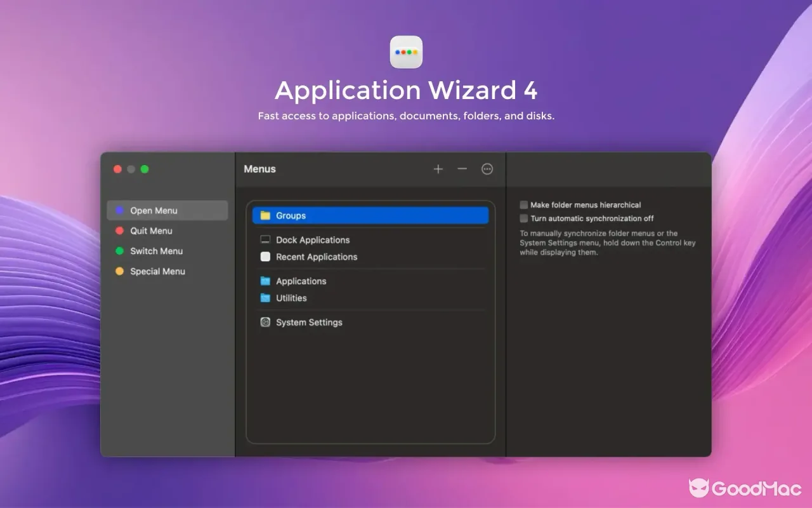Close the window with red button
Screen dimensions: 812x508
point(117,169)
